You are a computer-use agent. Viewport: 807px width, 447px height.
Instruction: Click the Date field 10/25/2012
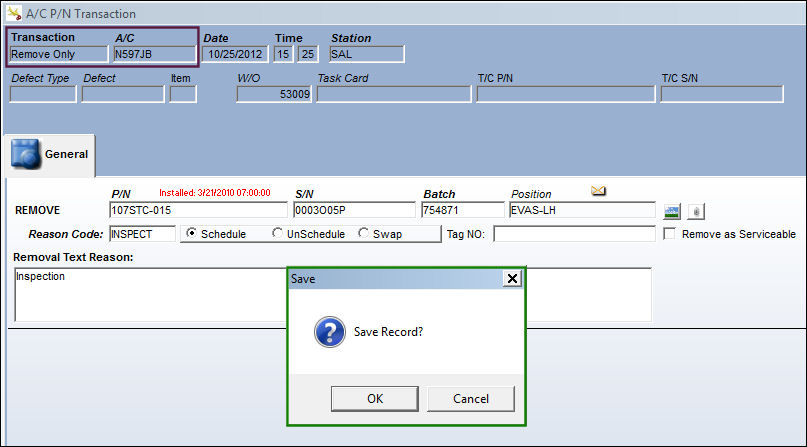click(235, 54)
